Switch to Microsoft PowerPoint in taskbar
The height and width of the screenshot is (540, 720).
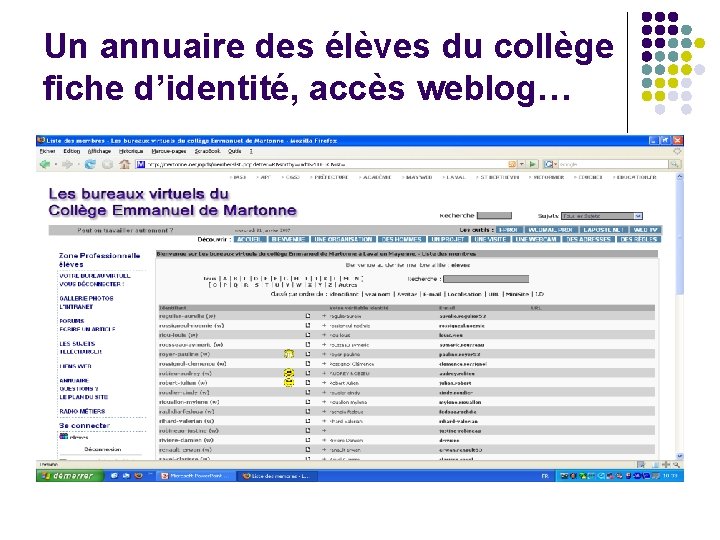(197, 476)
